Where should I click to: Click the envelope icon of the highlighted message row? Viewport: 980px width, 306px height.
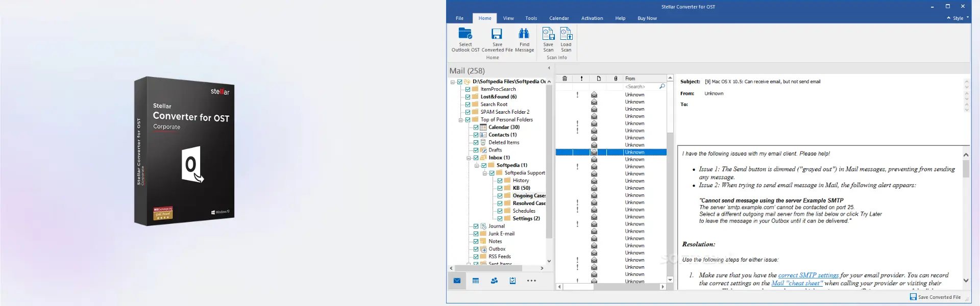pyautogui.click(x=594, y=152)
